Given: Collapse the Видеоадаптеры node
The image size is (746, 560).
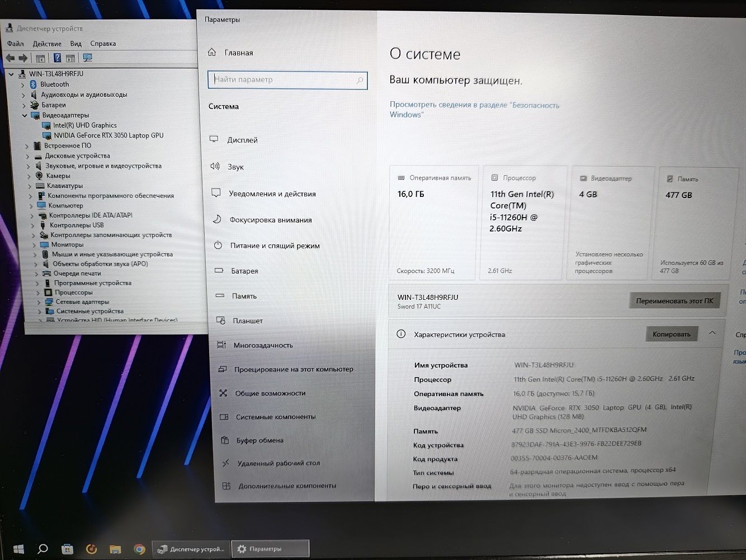Looking at the screenshot, I should pos(25,115).
